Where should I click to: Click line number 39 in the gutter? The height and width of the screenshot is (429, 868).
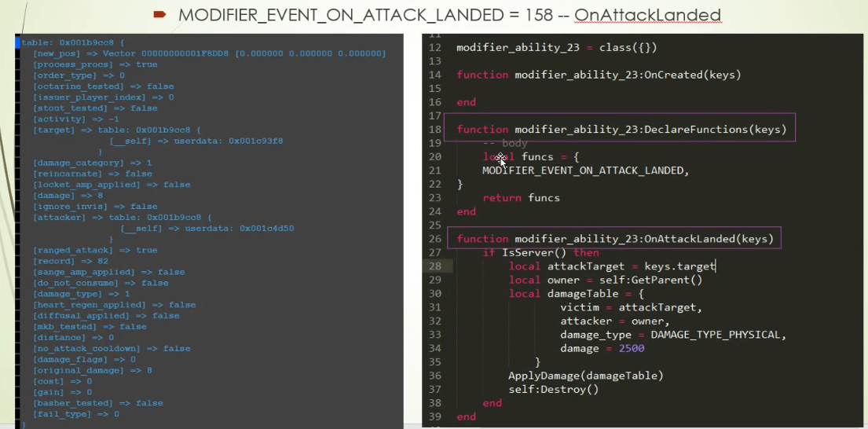pyautogui.click(x=435, y=417)
